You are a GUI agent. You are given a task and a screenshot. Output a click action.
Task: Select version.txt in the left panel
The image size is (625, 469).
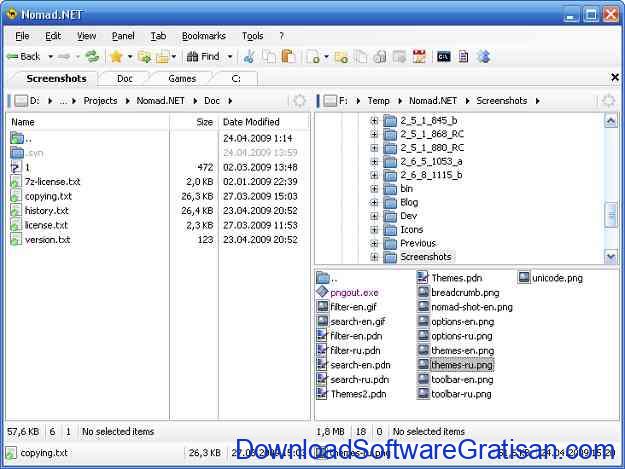click(x=47, y=240)
